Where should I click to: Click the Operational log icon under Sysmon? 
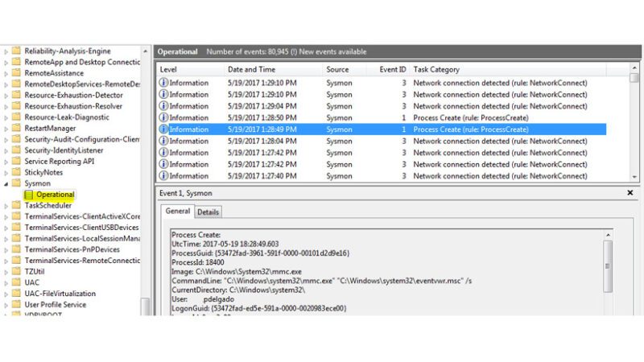pyautogui.click(x=29, y=195)
